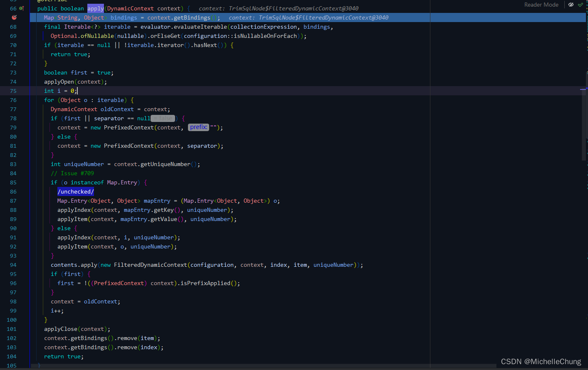Screen dimensions: 588x370
Task: Click "int i = 0;" on line 75
Action: point(61,91)
